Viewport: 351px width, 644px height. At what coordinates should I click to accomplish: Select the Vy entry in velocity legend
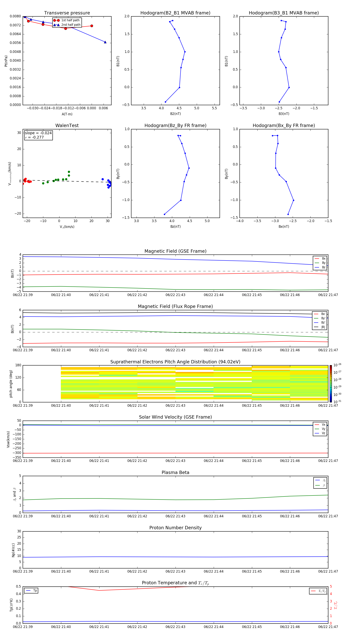point(320,429)
